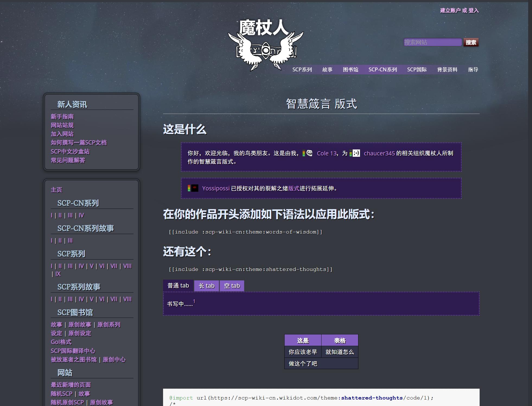Screen dimensions: 532x406
Task: Click the 登入 login link
Action: (474, 11)
